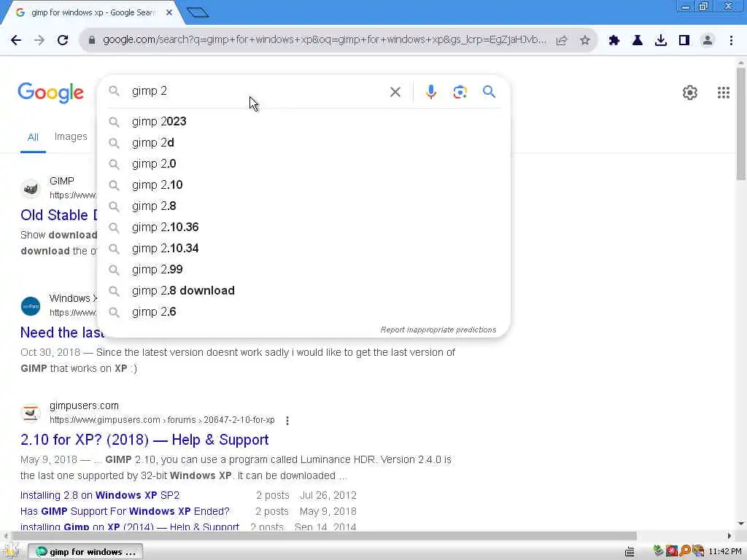747x560 pixels.
Task: Open Google quick settings gear
Action: (690, 93)
